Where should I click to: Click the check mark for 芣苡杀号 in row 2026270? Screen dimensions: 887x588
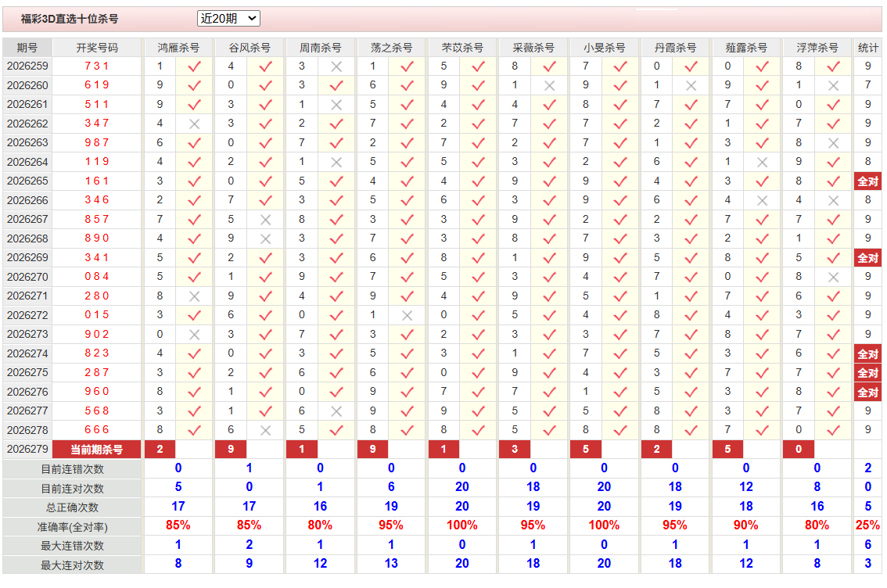pyautogui.click(x=479, y=277)
